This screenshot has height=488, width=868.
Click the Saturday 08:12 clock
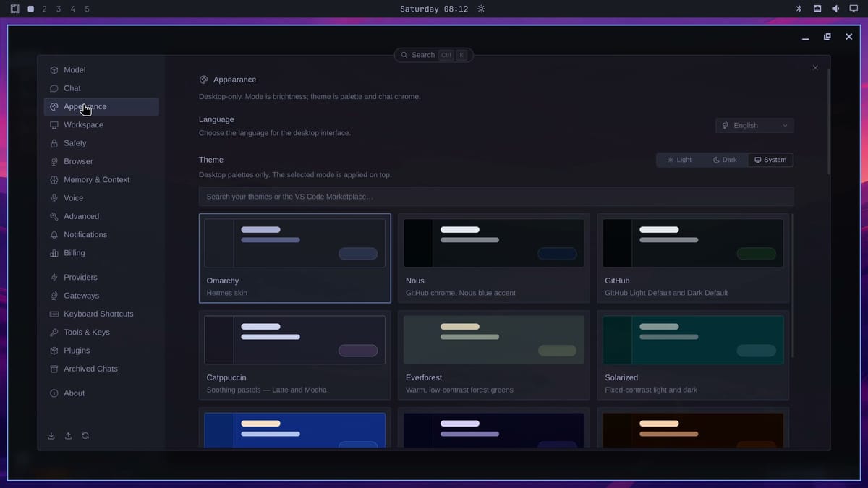click(434, 9)
